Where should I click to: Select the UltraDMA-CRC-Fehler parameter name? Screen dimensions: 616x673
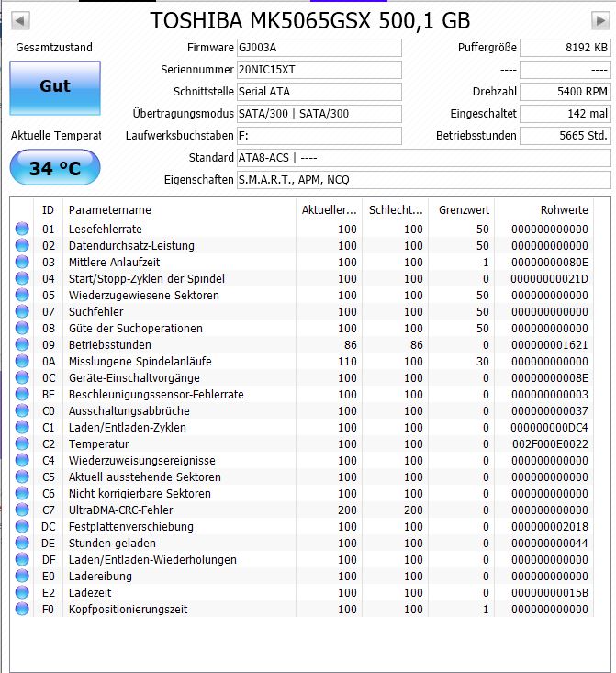tap(120, 510)
